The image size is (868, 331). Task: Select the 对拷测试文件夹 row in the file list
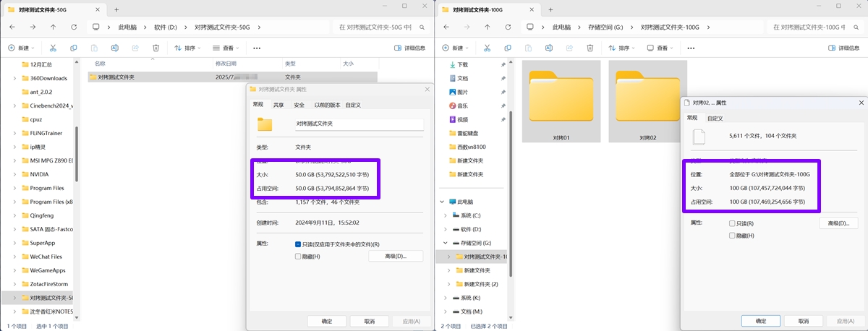click(x=231, y=77)
